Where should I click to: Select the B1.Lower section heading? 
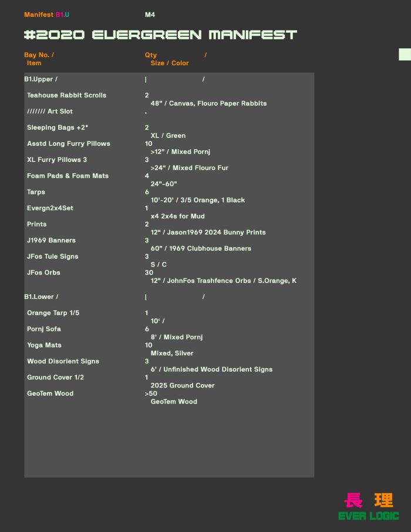[41, 297]
